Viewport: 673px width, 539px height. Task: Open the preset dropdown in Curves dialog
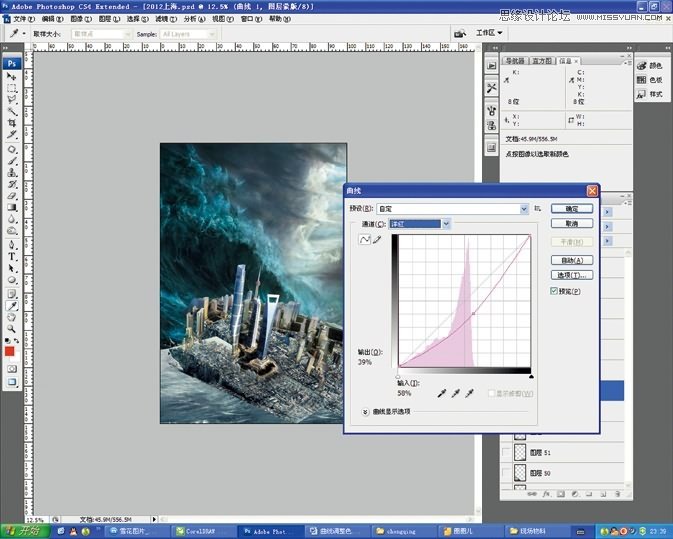point(524,209)
